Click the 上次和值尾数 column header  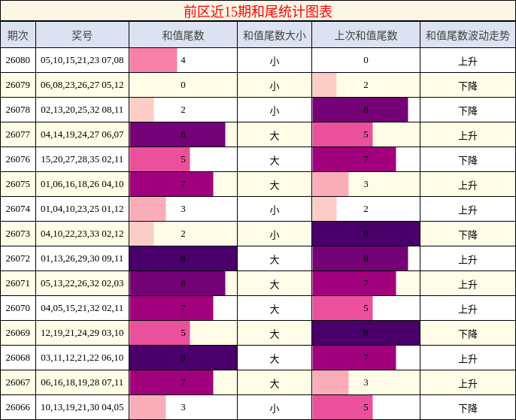click(366, 35)
